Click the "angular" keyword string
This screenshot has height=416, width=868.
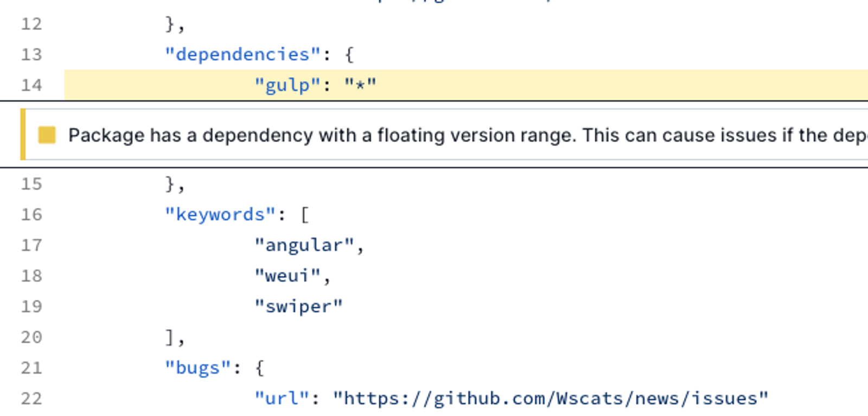tap(304, 245)
